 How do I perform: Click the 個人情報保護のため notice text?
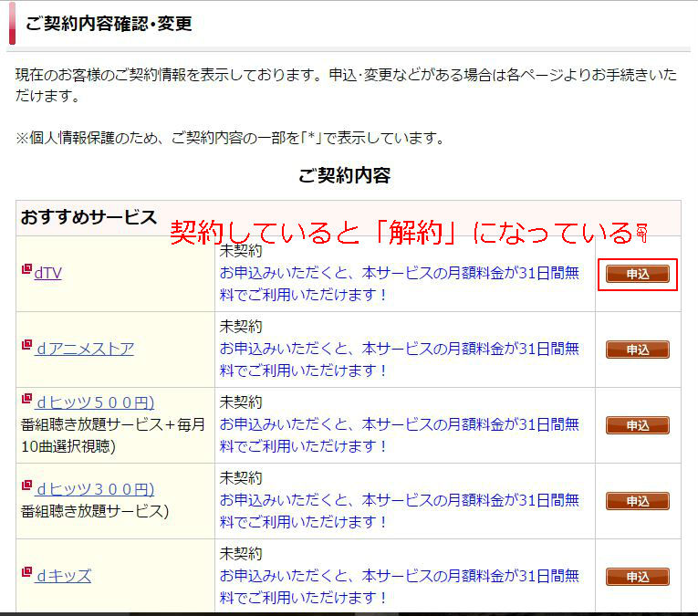[230, 138]
